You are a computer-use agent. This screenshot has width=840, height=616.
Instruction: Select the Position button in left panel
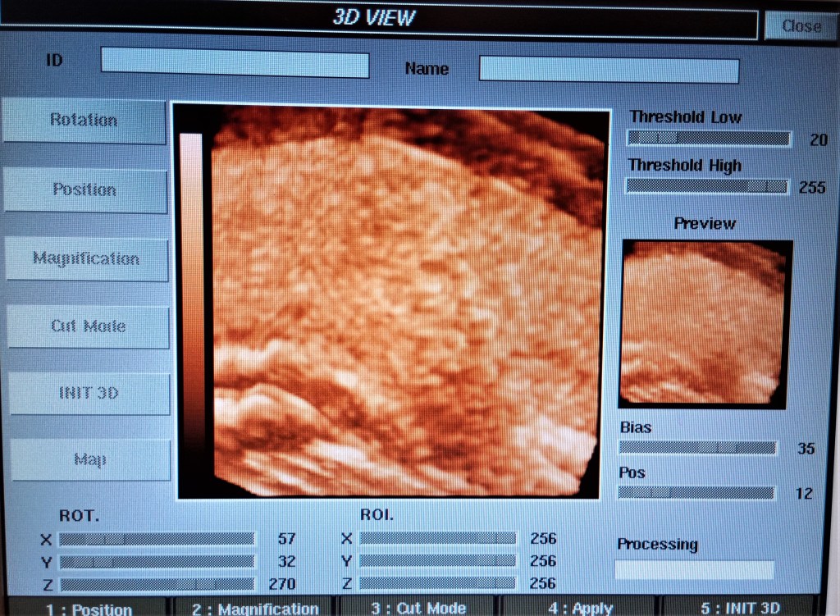[x=85, y=190]
